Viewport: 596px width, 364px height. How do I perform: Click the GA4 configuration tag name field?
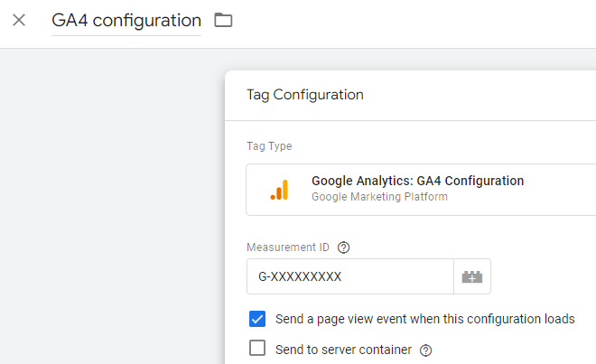point(126,21)
